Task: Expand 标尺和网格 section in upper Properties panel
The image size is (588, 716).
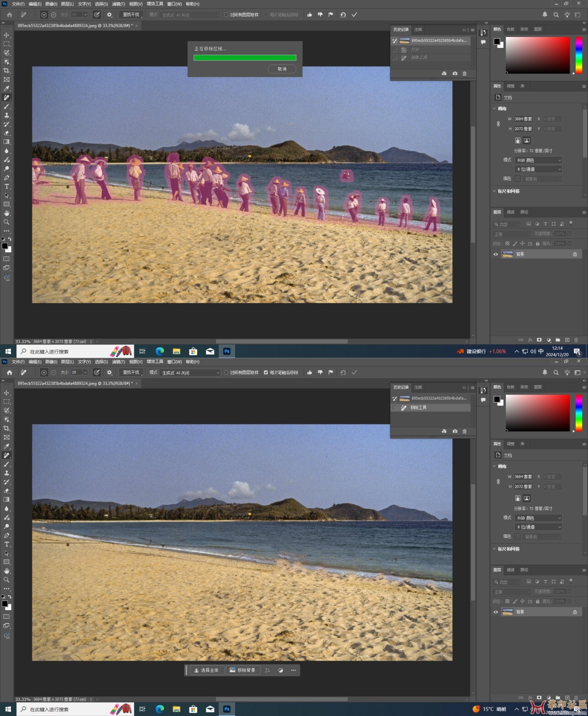Action: (494, 191)
